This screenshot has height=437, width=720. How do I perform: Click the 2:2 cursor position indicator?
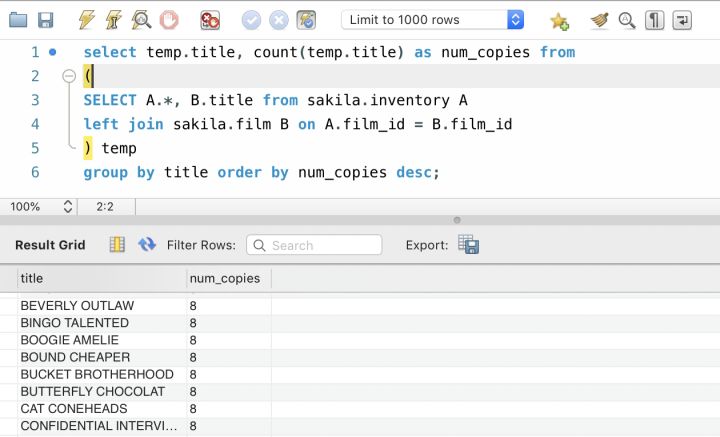pos(105,207)
